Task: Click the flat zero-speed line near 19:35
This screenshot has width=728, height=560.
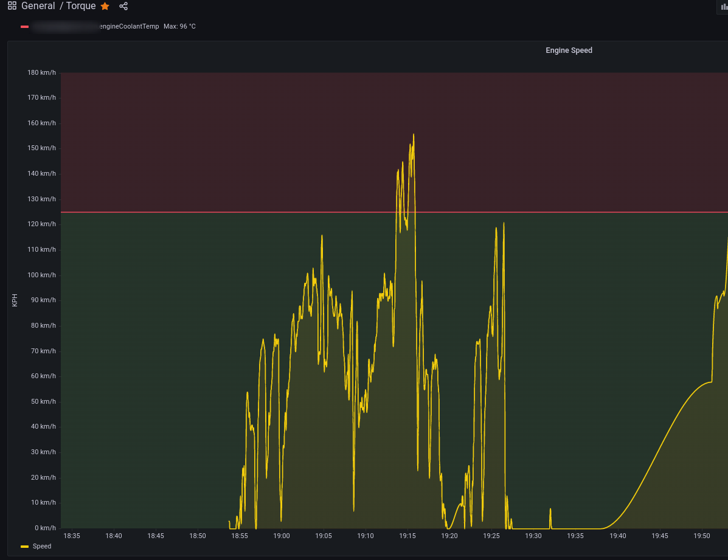Action: click(575, 528)
